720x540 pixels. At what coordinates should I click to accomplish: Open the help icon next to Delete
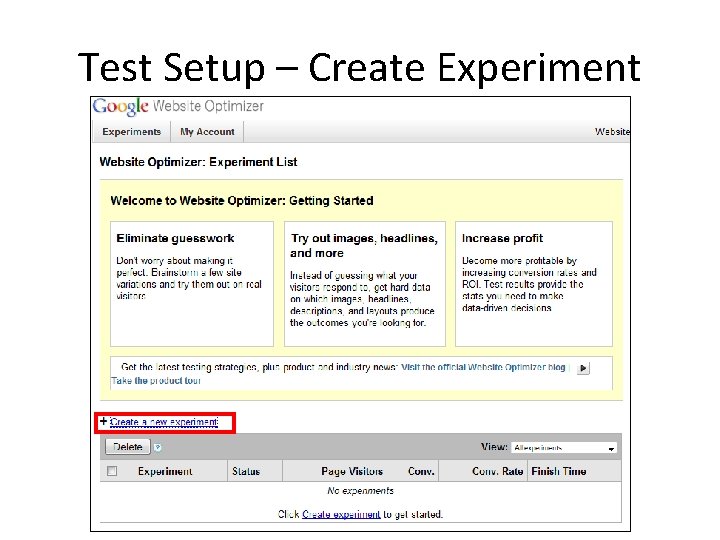click(x=158, y=447)
